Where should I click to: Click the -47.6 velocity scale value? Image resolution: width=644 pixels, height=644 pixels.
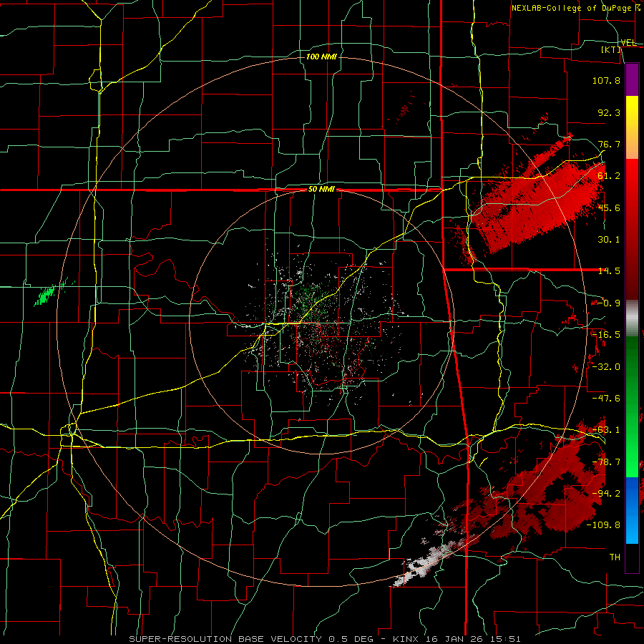tap(606, 398)
